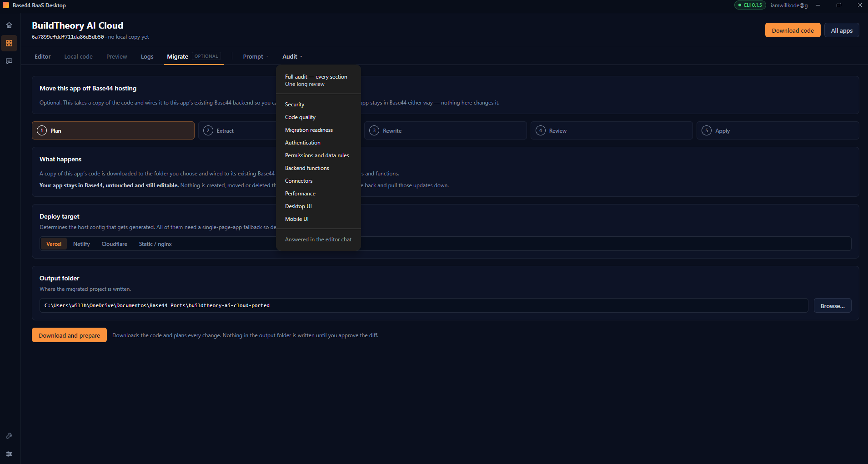The image size is (868, 464).
Task: Choose Desktop UI audit
Action: click(318, 206)
